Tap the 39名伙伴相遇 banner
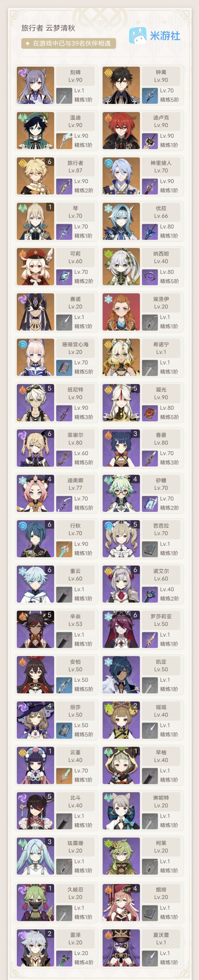 coord(69,43)
